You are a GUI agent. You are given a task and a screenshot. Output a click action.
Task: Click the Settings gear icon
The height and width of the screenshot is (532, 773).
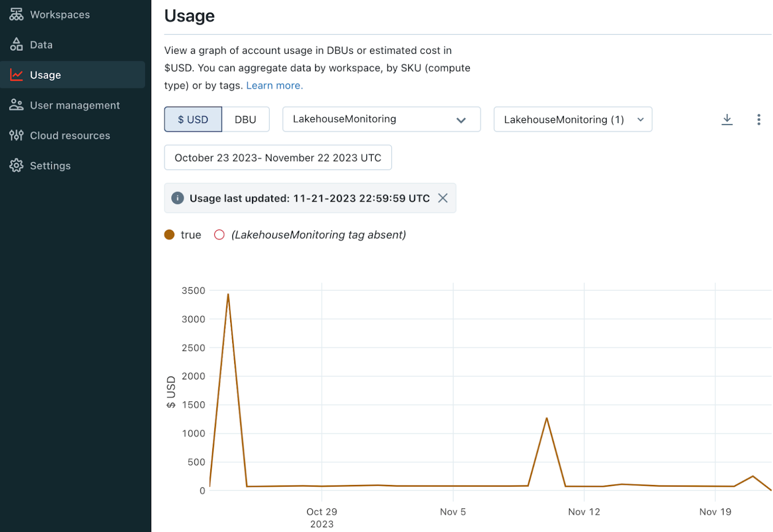pos(16,165)
